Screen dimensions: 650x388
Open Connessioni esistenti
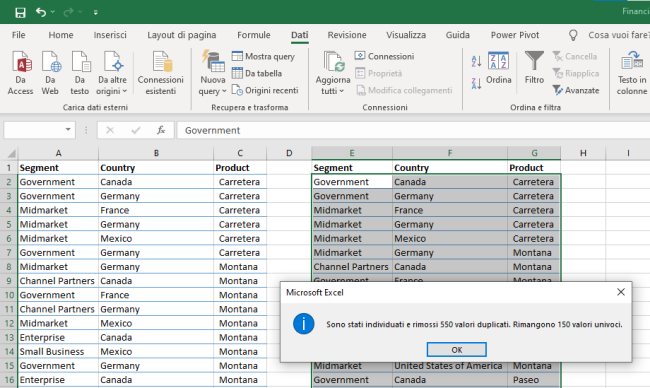click(161, 73)
